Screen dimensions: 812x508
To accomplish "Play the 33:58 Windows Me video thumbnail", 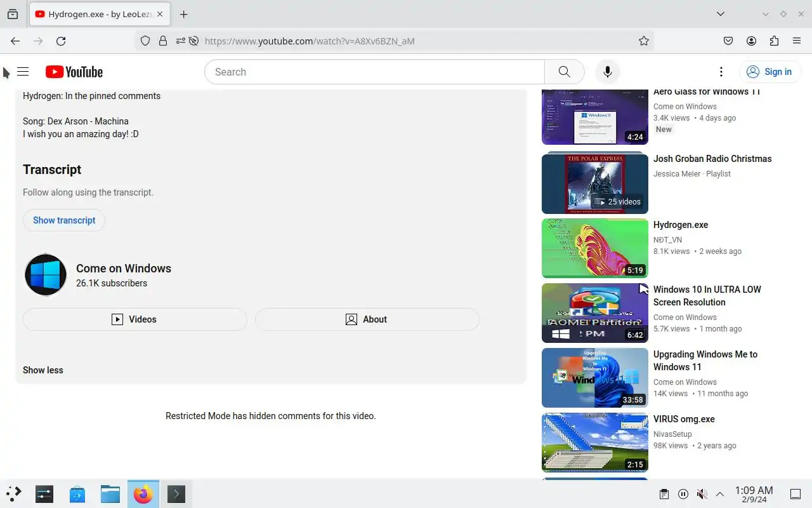I will pos(595,378).
